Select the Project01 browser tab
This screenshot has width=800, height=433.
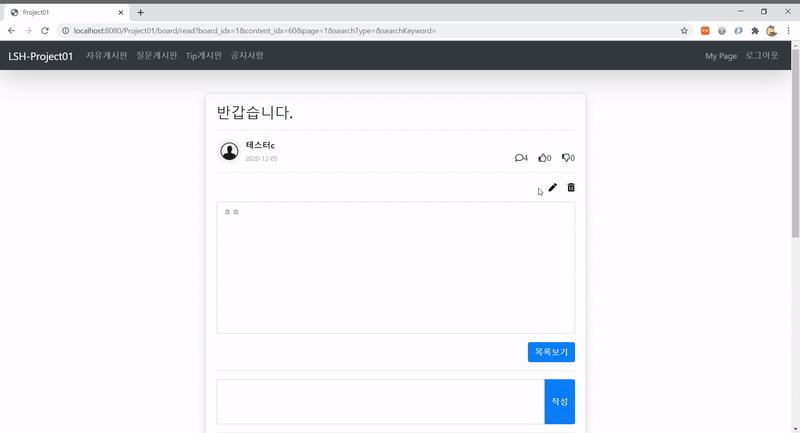[x=66, y=12]
